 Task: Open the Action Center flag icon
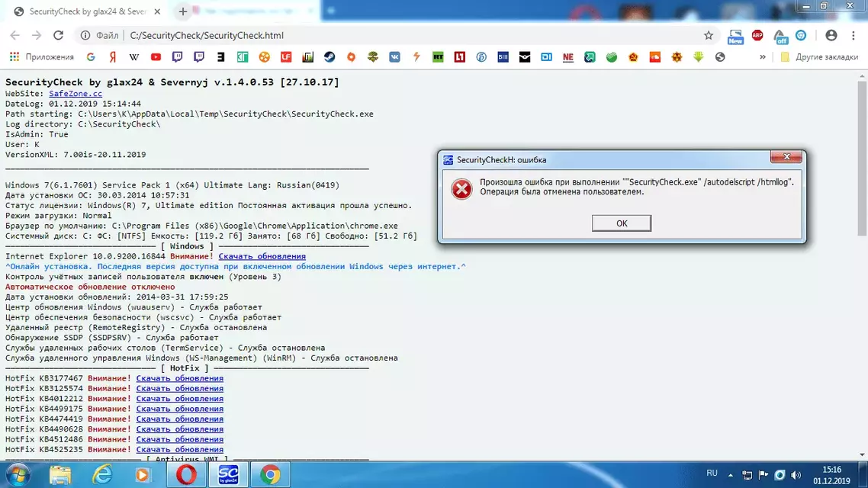tap(764, 475)
